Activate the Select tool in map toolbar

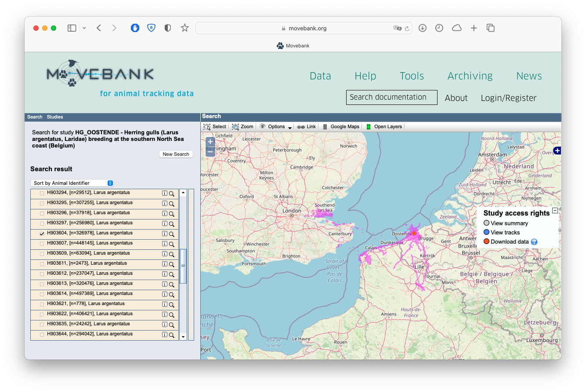tap(215, 126)
